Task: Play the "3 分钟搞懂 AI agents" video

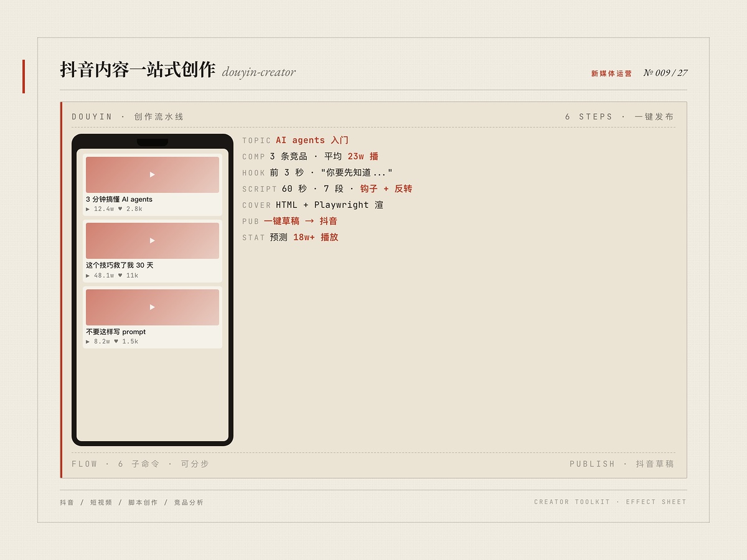Action: (x=153, y=175)
